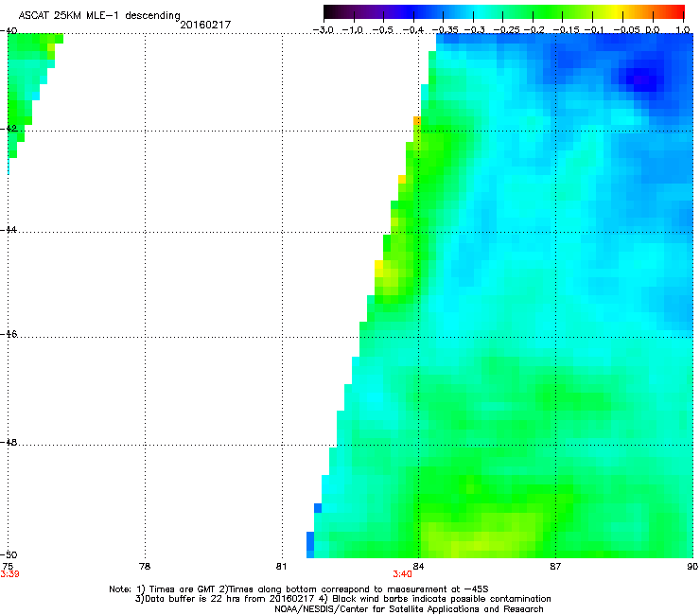Click the color bar label 1.0
The width and height of the screenshot is (700, 615).
683,30
